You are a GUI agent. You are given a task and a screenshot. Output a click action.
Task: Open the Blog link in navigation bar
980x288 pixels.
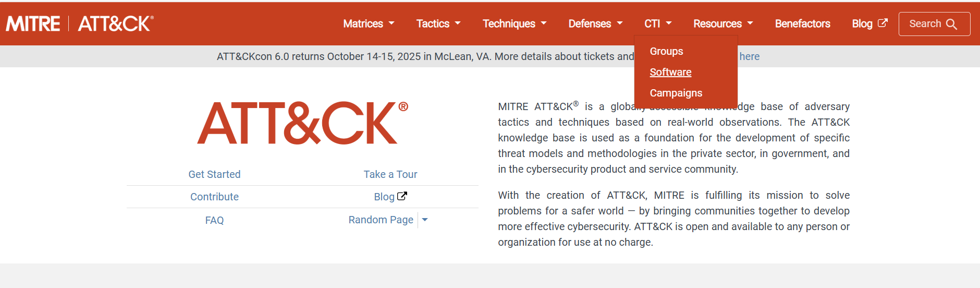click(869, 24)
